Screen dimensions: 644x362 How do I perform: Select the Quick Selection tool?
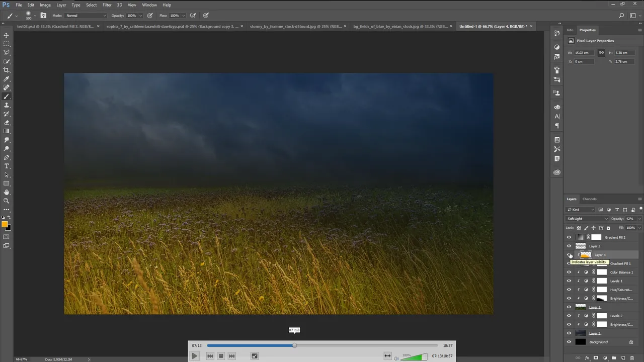pos(7,61)
